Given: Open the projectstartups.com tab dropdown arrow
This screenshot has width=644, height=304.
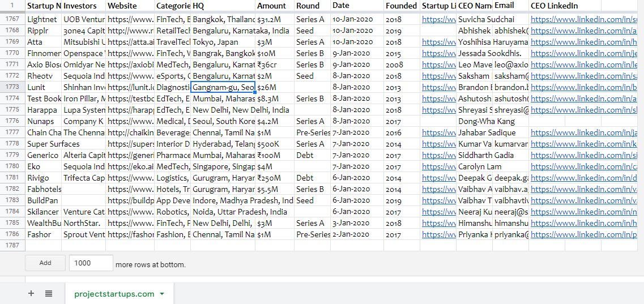Looking at the screenshot, I should point(162,294).
